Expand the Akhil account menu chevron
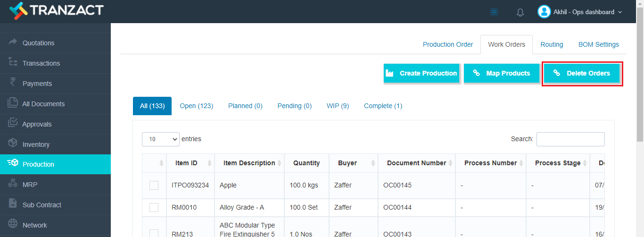Viewport: 644px width, 237px height. pos(620,12)
